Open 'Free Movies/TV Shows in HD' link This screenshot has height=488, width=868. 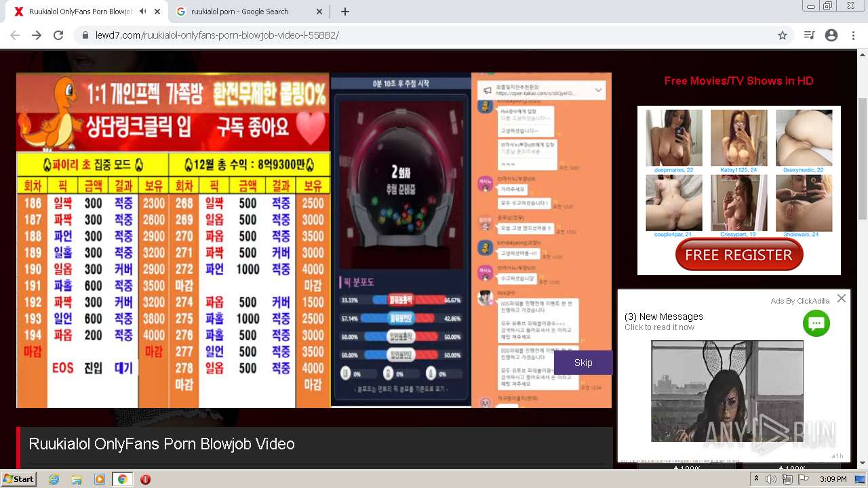click(x=739, y=81)
